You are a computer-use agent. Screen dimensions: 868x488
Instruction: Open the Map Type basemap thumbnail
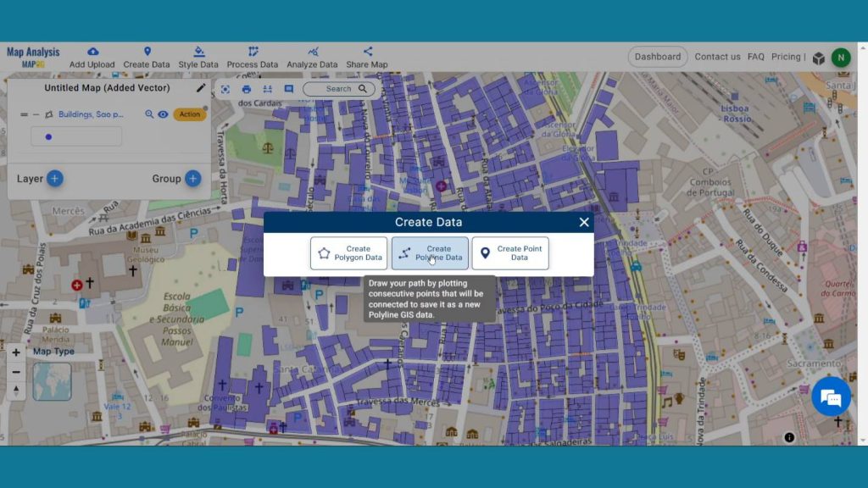click(52, 382)
